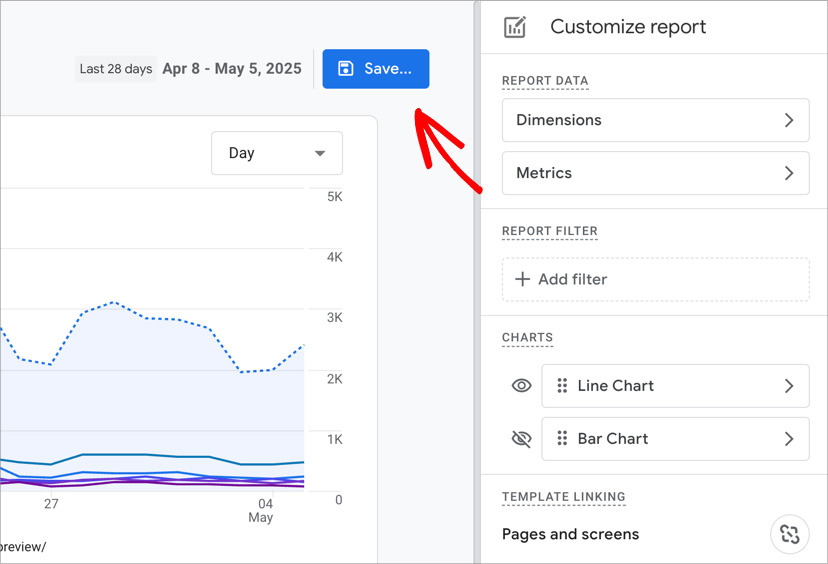The image size is (828, 564).
Task: Click the Apr 8 - May 5, 2025 date text
Action: point(232,69)
